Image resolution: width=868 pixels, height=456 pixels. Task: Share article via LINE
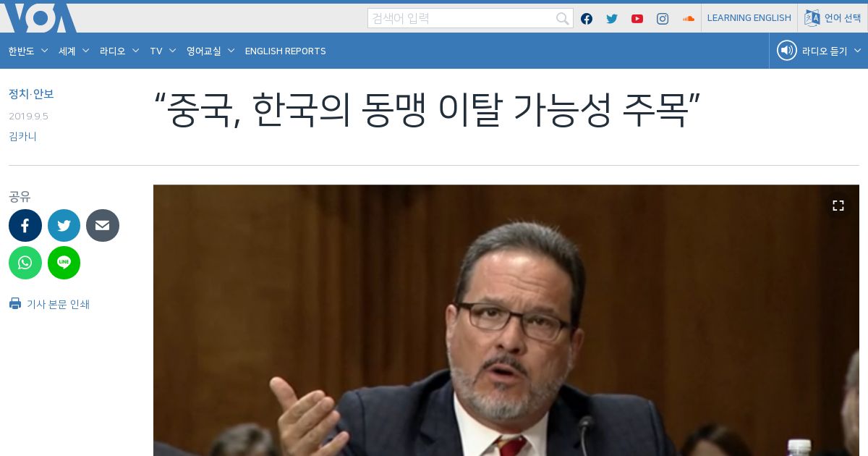64,263
